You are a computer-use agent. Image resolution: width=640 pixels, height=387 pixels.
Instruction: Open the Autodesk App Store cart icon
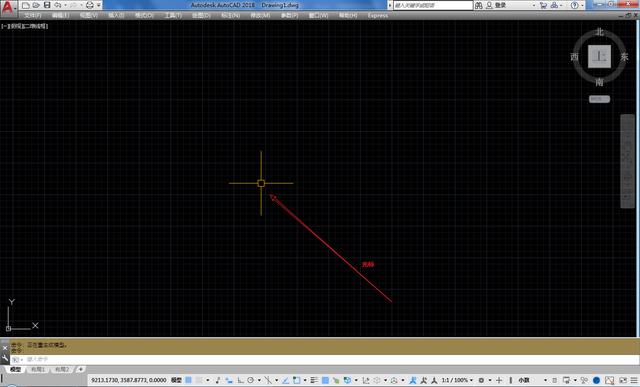click(543, 5)
